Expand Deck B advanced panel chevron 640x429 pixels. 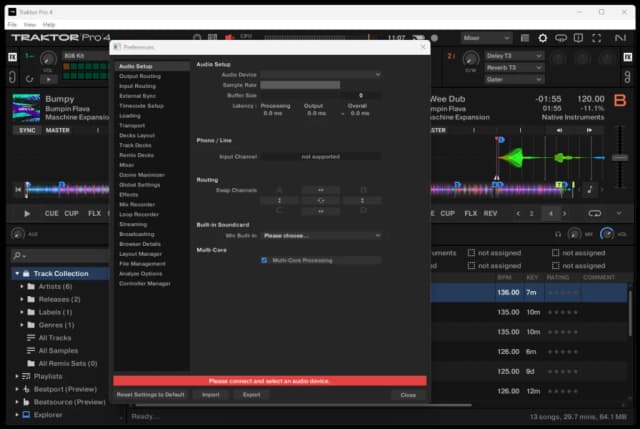coord(619,213)
